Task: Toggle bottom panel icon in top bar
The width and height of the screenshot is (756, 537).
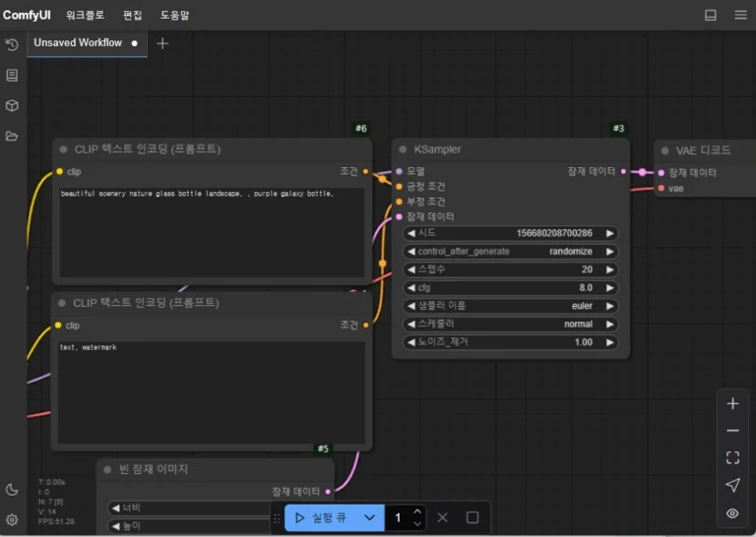Action: point(710,15)
